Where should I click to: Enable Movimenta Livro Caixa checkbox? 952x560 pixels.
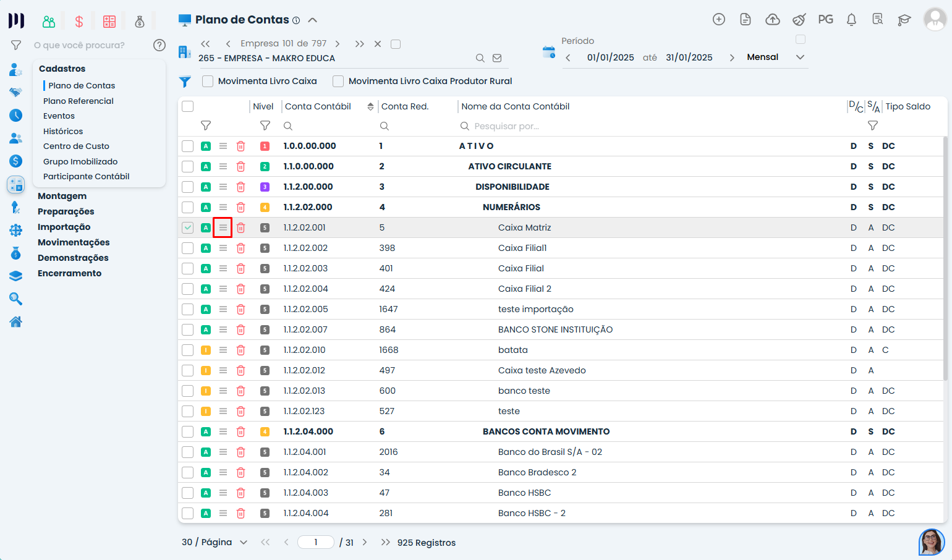tap(208, 82)
